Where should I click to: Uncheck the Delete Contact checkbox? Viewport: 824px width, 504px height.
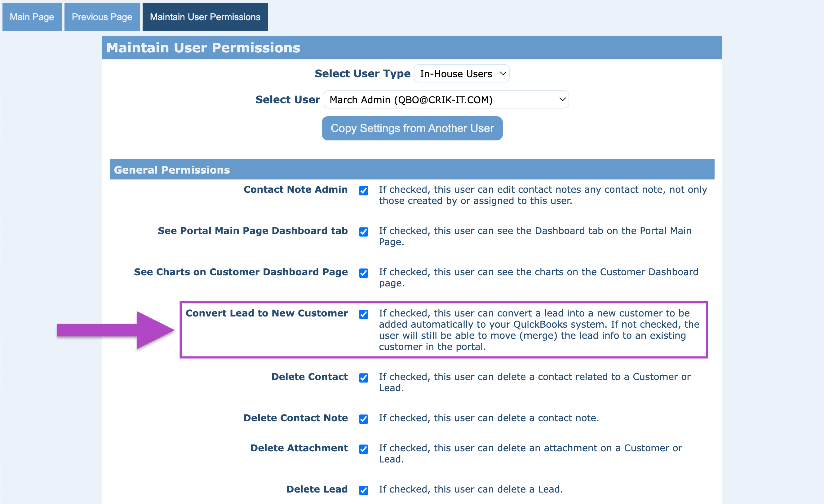pos(364,378)
